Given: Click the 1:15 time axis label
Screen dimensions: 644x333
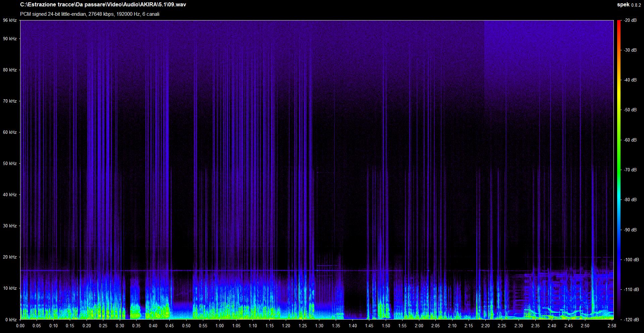Looking at the screenshot, I should 270,326.
